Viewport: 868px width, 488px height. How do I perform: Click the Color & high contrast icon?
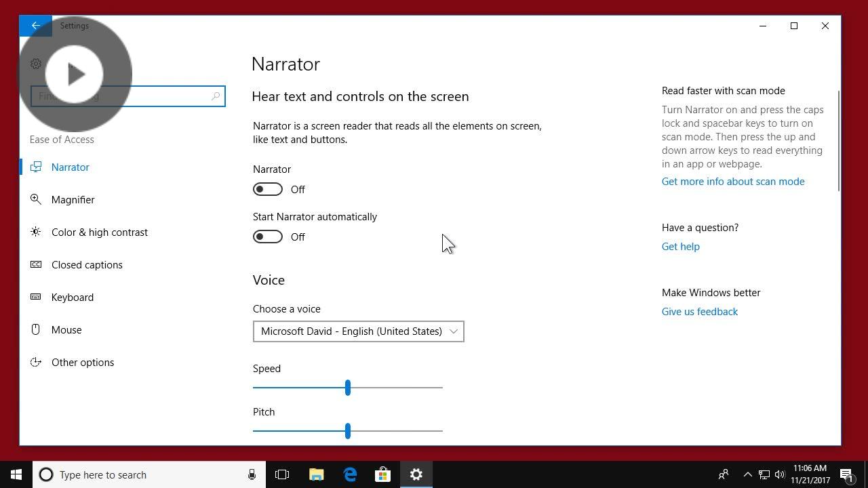tap(35, 232)
